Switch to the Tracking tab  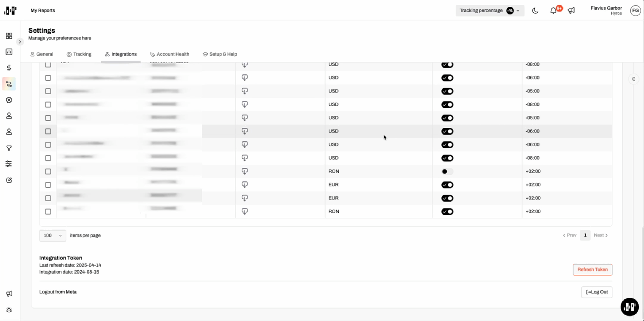pos(79,54)
